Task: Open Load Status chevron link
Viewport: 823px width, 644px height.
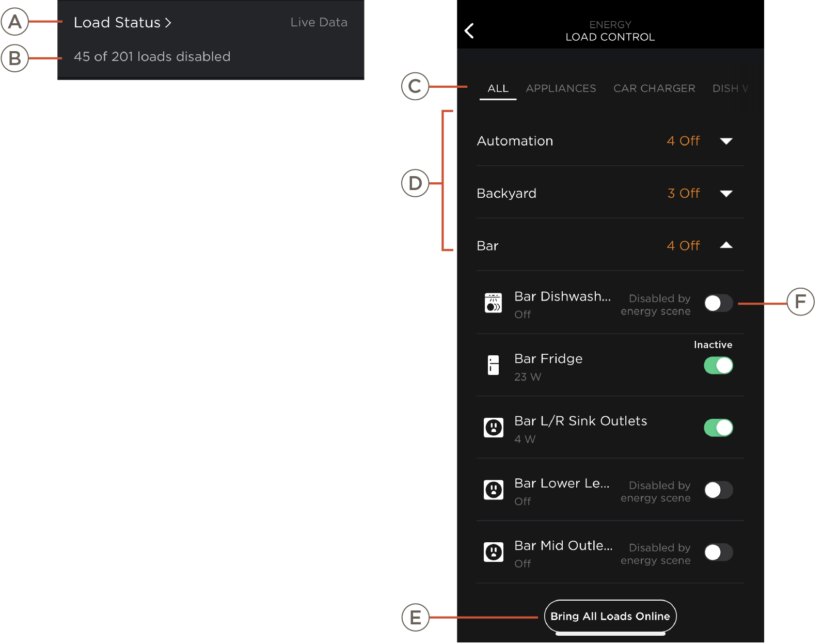Action: (122, 23)
